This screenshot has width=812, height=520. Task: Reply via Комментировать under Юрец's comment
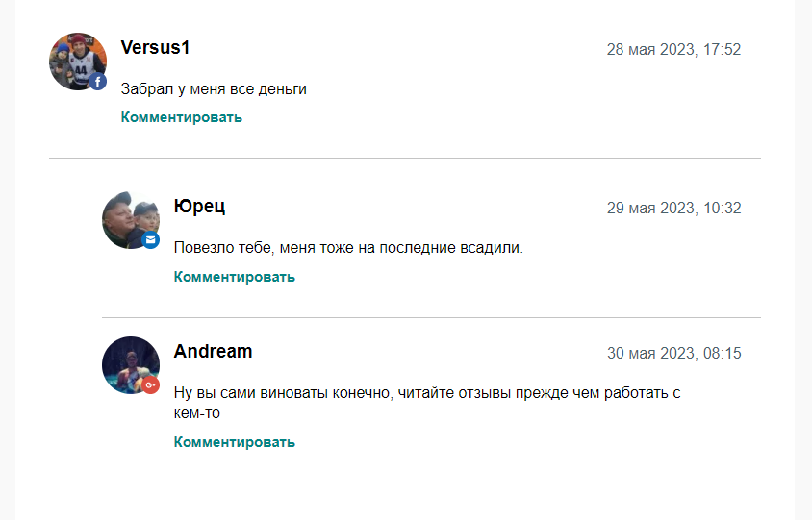click(x=234, y=277)
